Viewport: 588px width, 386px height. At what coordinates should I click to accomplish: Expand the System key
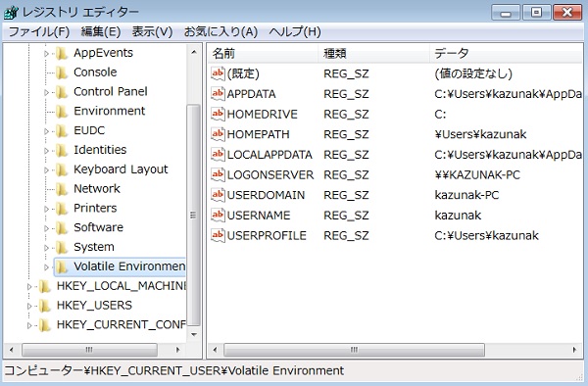tap(46, 248)
